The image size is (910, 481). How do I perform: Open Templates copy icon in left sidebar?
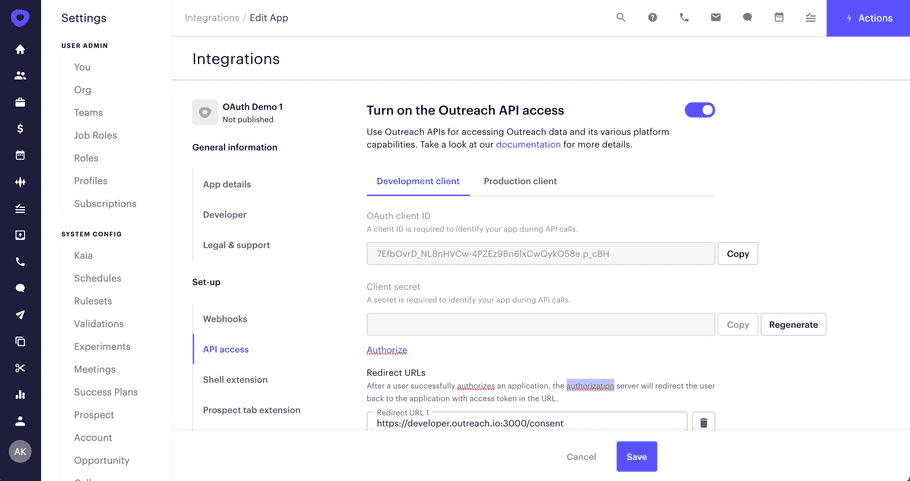[20, 341]
